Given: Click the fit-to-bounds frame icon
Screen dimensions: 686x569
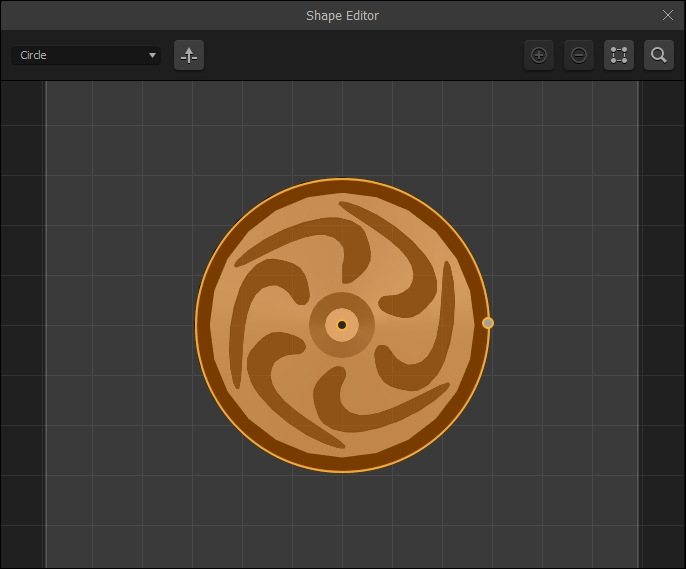Looking at the screenshot, I should 619,56.
